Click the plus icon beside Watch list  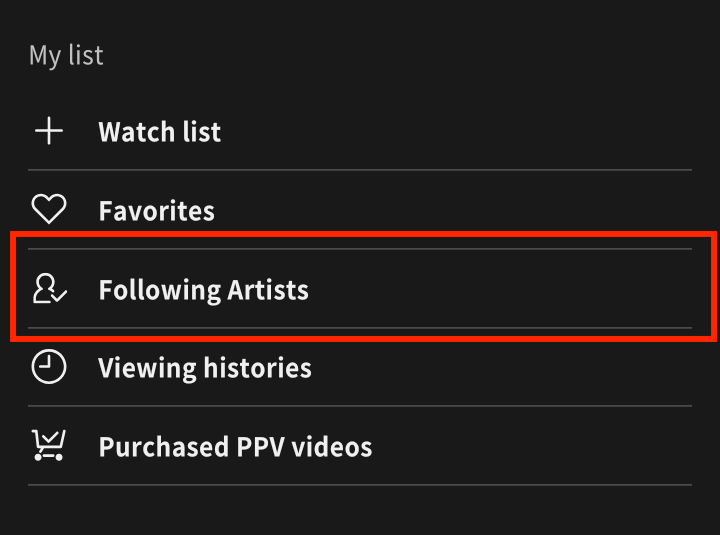click(49, 131)
